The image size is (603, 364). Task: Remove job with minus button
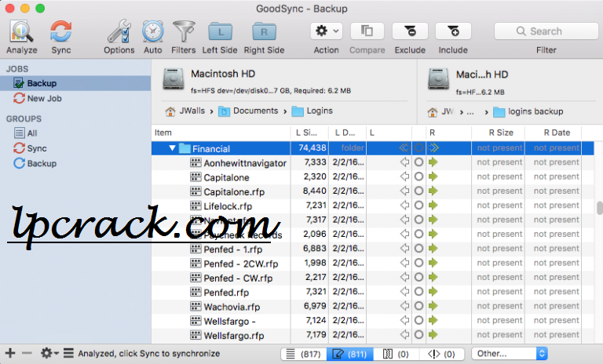tap(27, 353)
